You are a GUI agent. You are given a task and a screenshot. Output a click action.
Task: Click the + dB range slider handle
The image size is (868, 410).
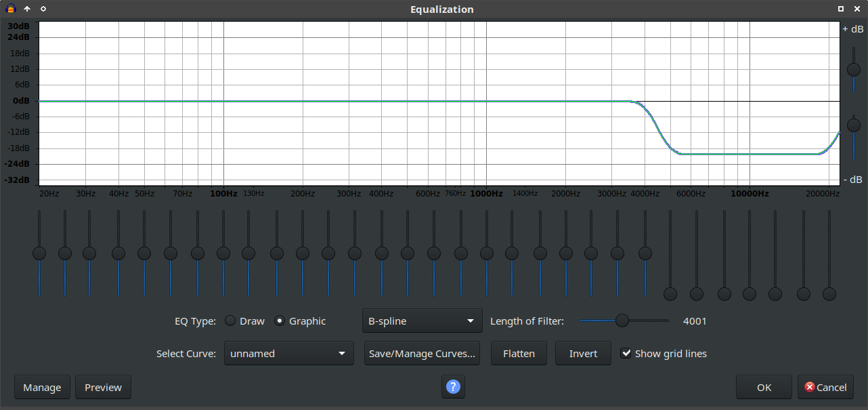point(854,70)
